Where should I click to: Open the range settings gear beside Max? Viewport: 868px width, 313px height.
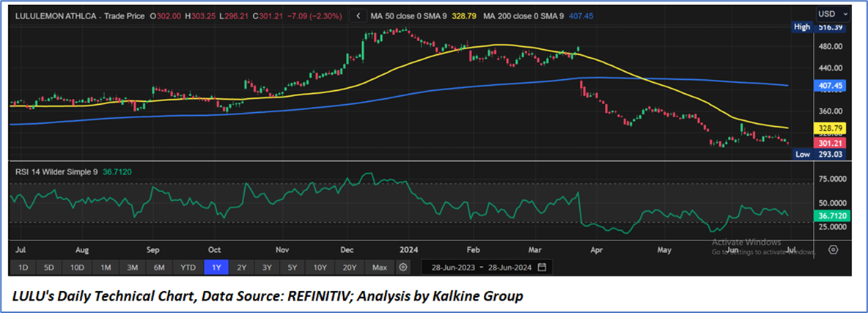[x=403, y=268]
